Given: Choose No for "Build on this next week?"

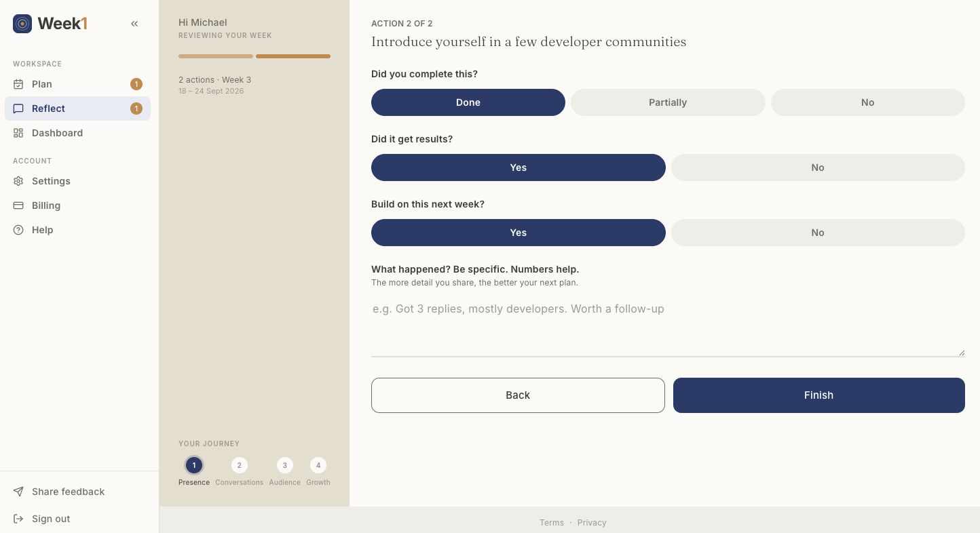Looking at the screenshot, I should point(818,233).
